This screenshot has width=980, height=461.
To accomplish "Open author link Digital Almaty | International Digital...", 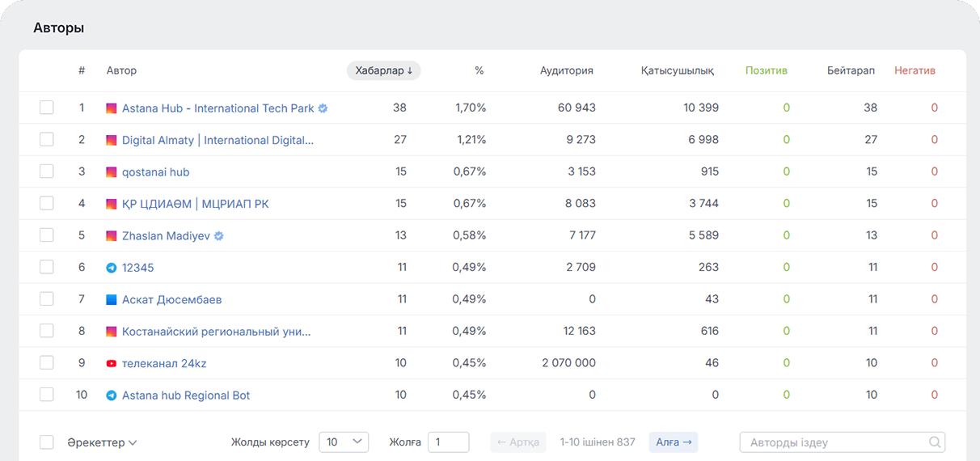I will [x=218, y=140].
